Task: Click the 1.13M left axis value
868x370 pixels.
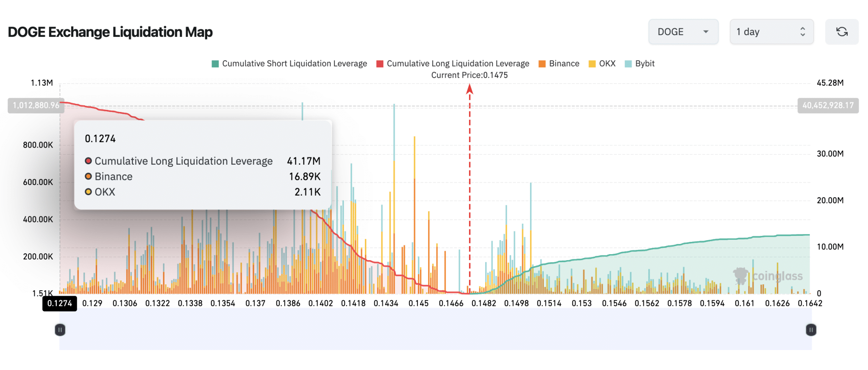Action: coord(42,83)
